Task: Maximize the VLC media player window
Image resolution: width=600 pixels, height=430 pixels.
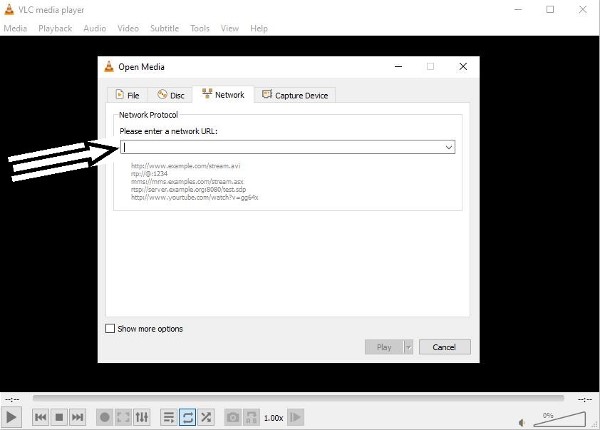Action: pos(550,10)
